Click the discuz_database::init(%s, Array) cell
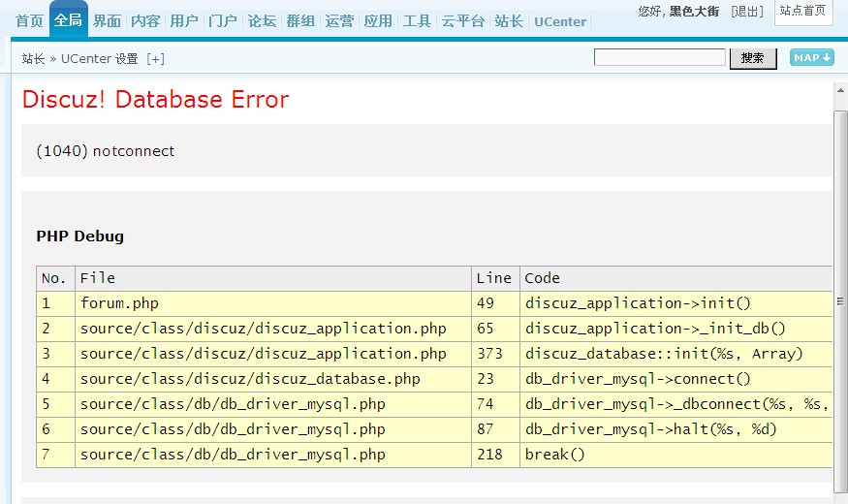 (x=676, y=354)
